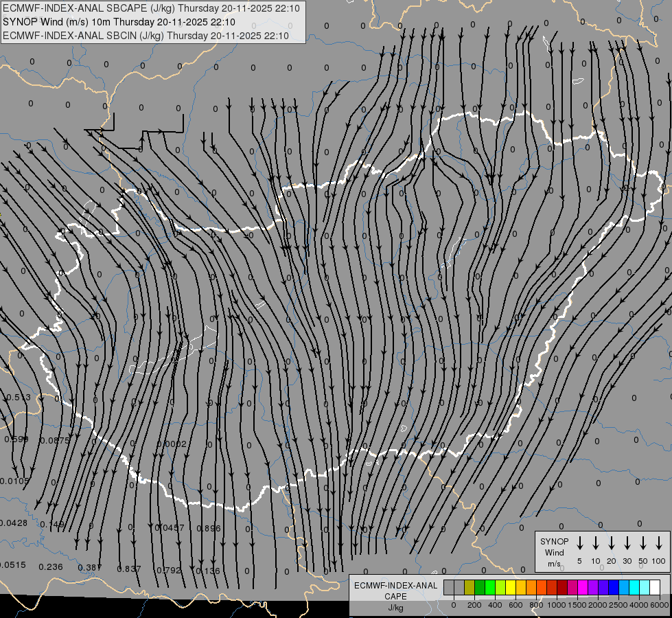The height and width of the screenshot is (618, 672).
Task: Click the 0.0105 value on the map
Action: click(14, 481)
